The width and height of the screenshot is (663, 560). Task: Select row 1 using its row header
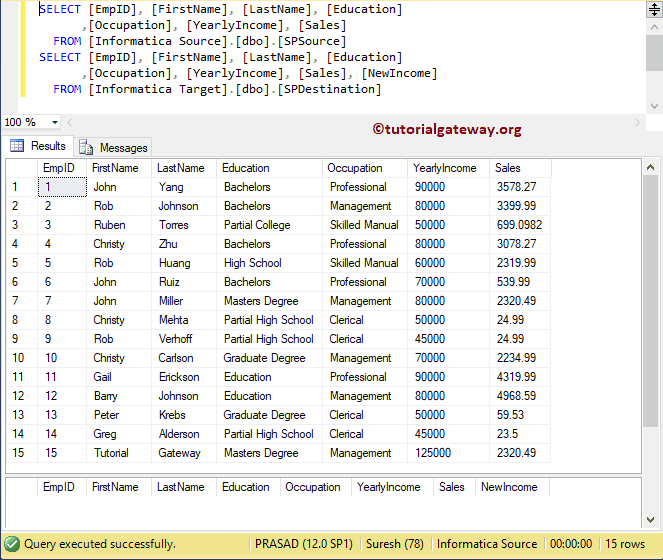[19, 187]
